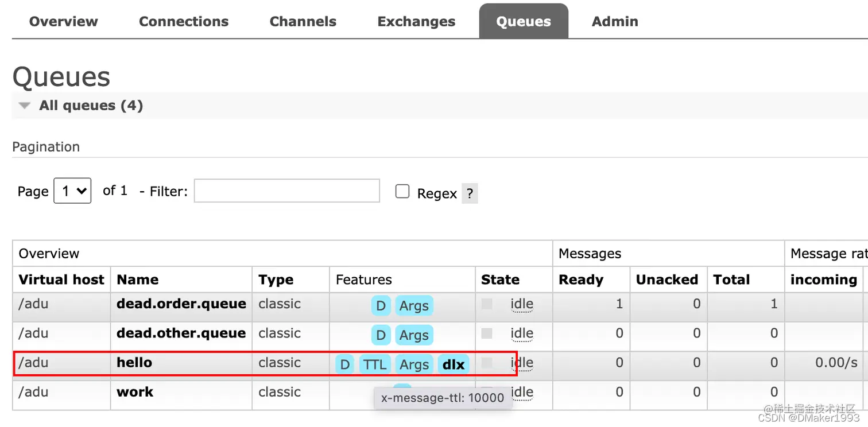
Task: Open the dead.other.queue queue
Action: tap(181, 333)
